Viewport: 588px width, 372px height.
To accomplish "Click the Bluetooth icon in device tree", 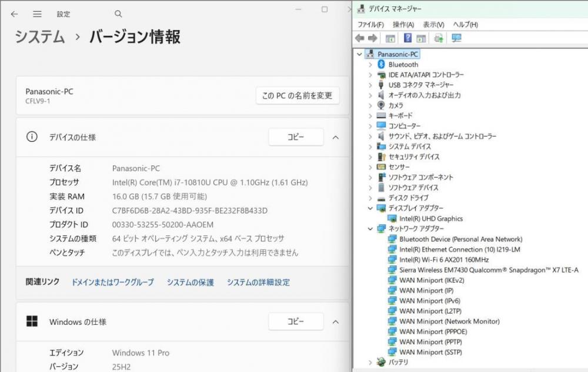I will 382,64.
